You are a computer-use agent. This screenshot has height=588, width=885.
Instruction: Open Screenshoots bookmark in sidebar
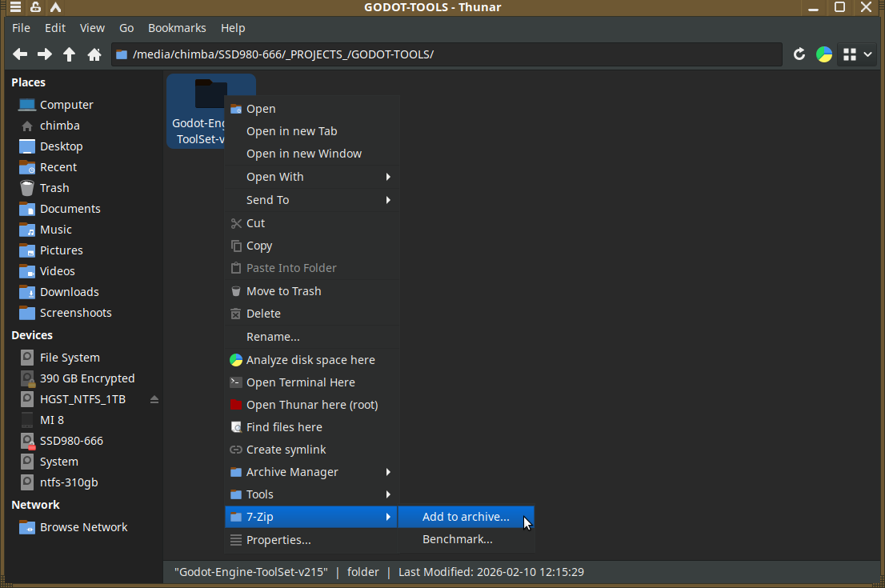(x=85, y=313)
